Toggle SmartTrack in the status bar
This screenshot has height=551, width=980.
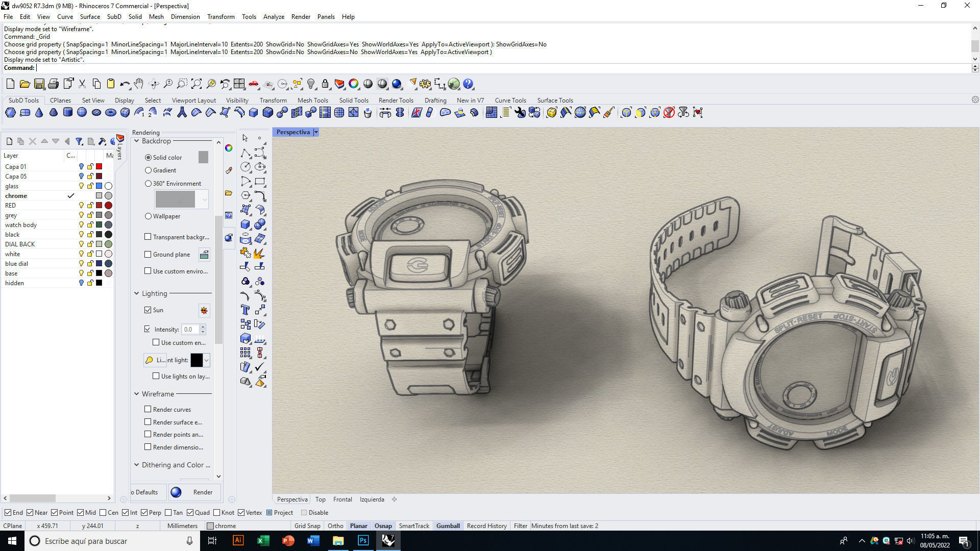click(x=414, y=526)
